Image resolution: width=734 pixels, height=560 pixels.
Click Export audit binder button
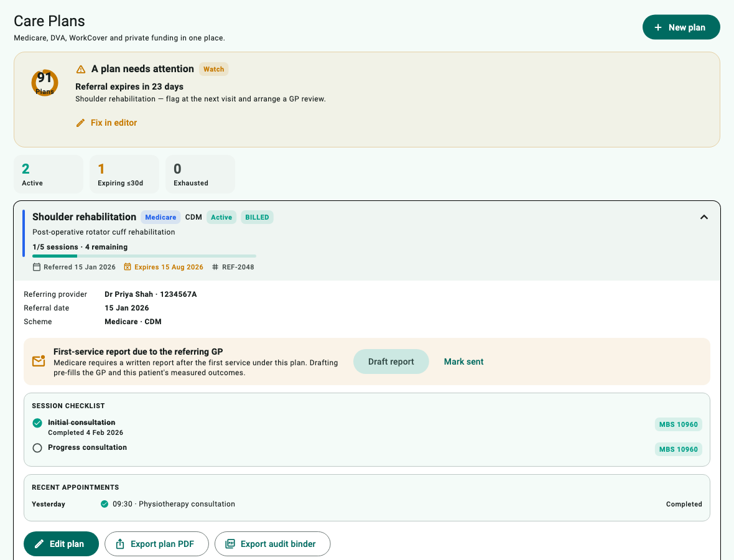[272, 544]
